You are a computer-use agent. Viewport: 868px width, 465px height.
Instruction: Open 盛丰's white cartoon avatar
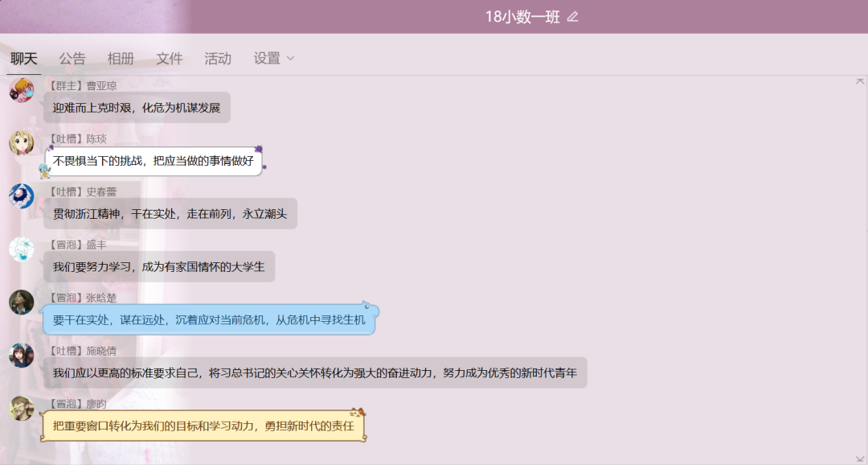pyautogui.click(x=22, y=249)
